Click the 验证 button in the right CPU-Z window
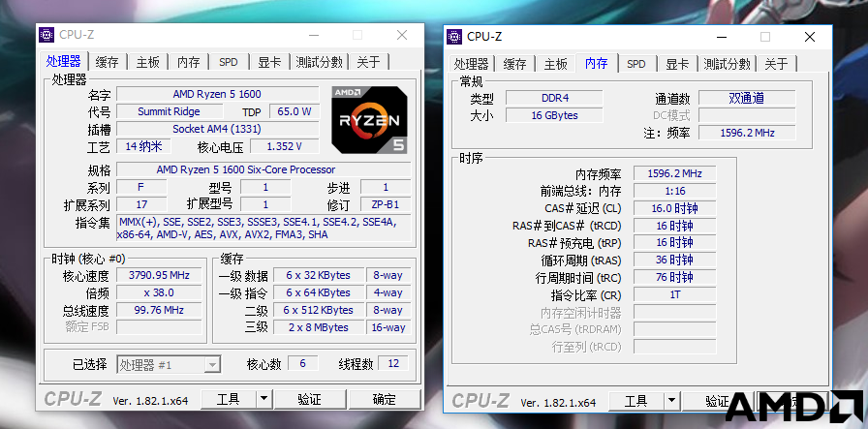The width and height of the screenshot is (868, 429). 718,401
